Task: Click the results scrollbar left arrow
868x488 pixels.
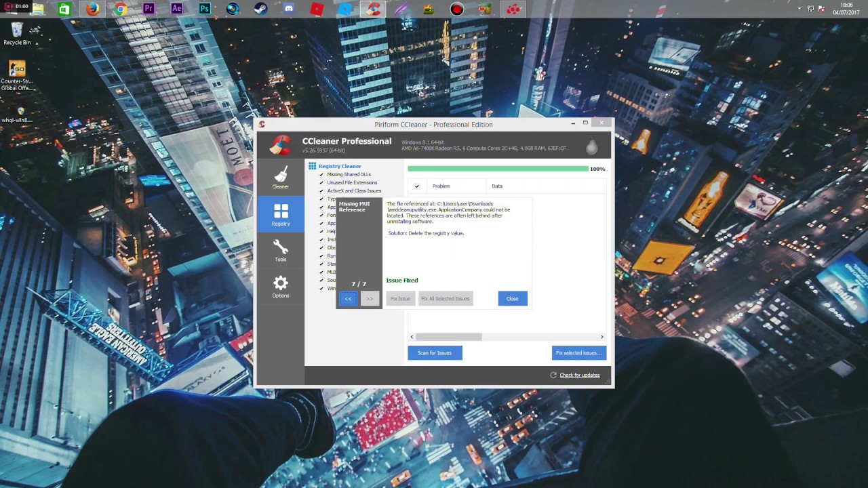Action: tap(411, 336)
